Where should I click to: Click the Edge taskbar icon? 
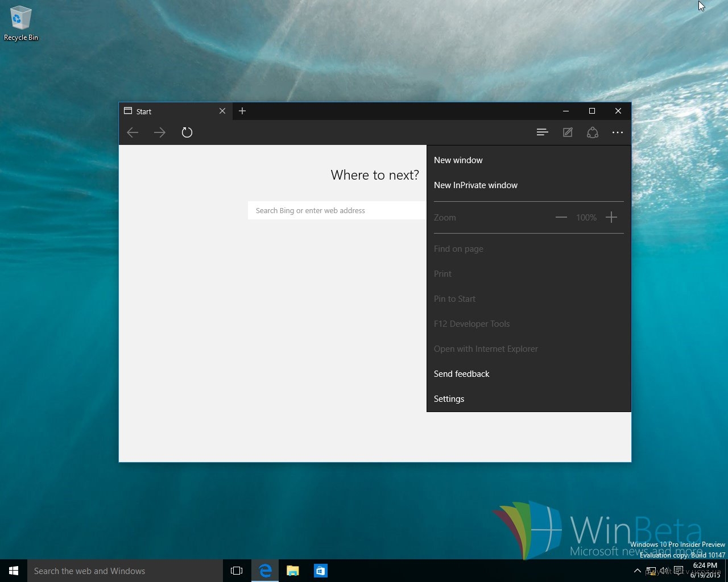pyautogui.click(x=265, y=571)
